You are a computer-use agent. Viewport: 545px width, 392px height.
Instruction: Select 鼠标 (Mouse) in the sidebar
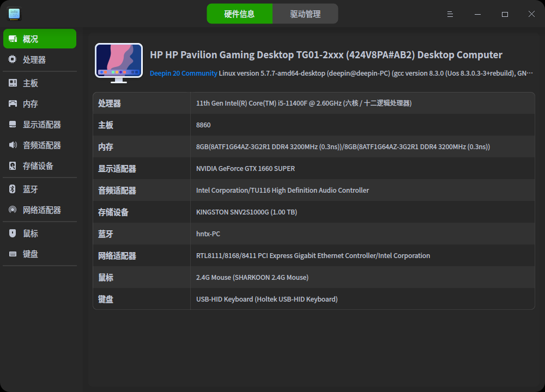coord(30,233)
